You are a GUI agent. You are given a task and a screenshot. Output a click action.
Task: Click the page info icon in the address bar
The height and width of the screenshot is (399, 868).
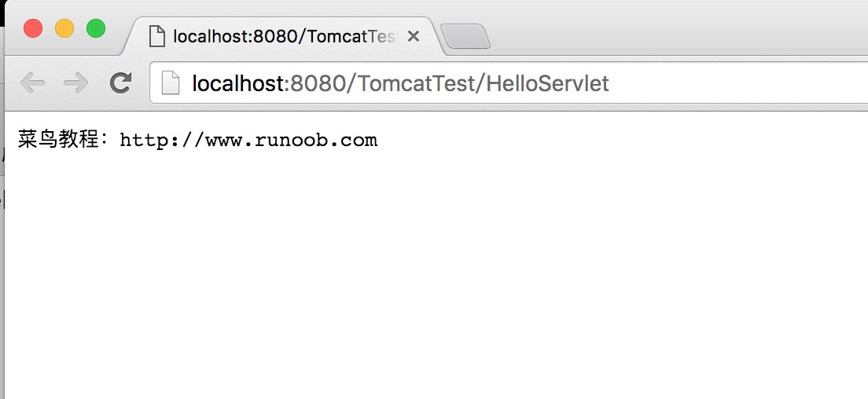171,83
